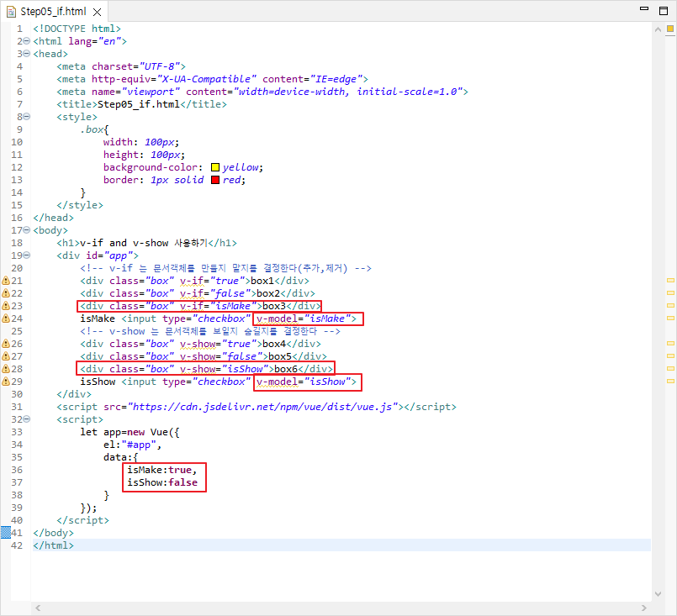
Task: Jump to line 29 overview ruler annotation
Action: pos(670,381)
